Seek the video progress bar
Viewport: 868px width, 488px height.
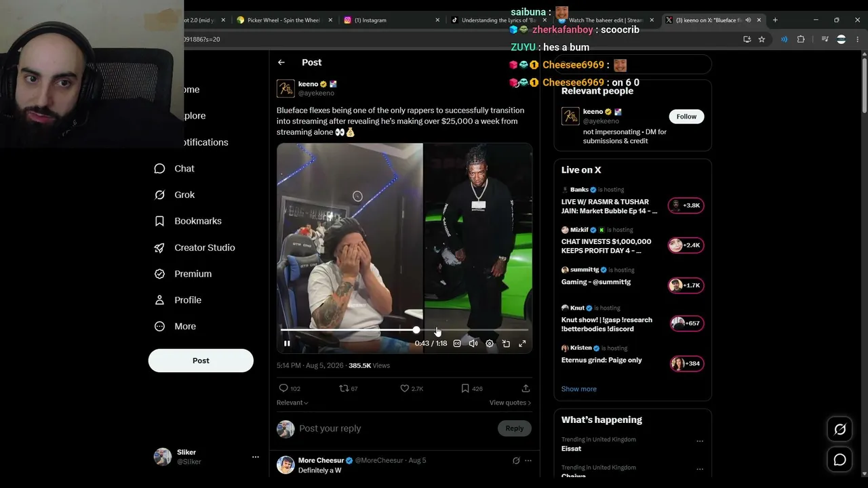(x=404, y=330)
